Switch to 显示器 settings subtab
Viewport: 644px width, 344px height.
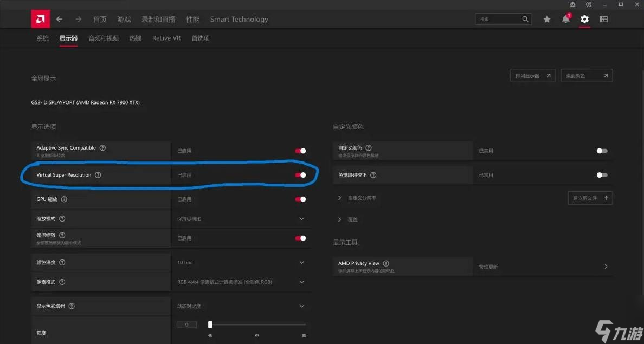tap(68, 38)
